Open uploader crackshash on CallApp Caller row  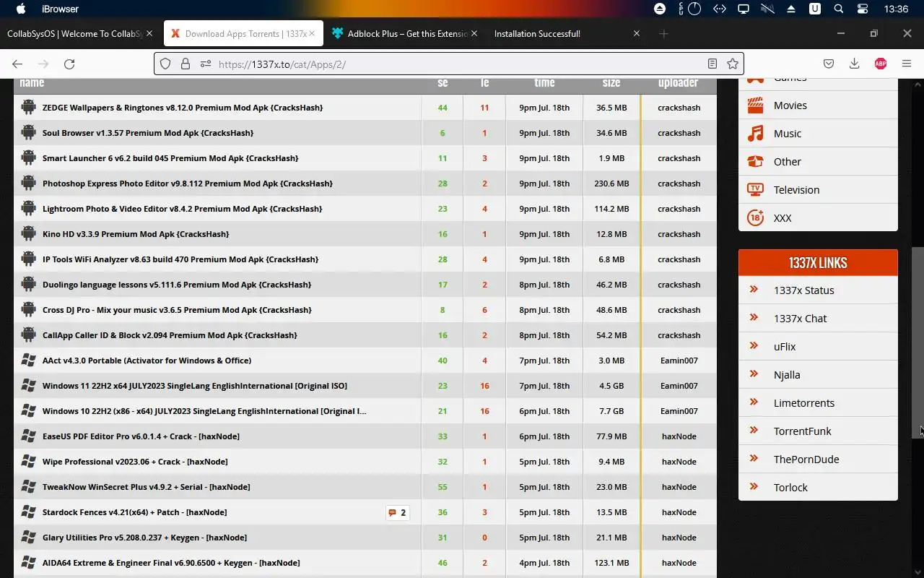(x=679, y=335)
